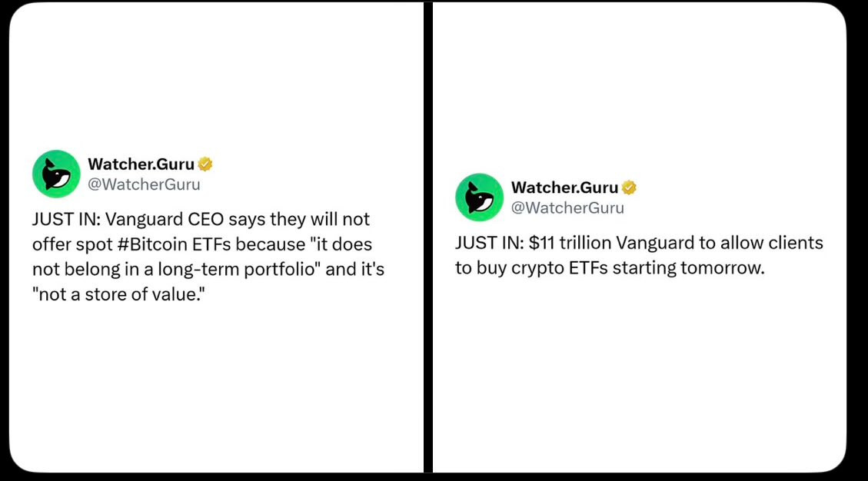Image resolution: width=868 pixels, height=481 pixels.
Task: Open the left tweet's Watcher.Guru whale avatar
Action: [56, 174]
